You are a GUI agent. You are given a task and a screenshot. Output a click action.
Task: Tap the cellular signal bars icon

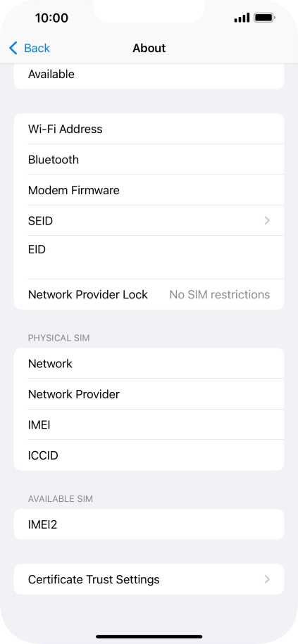pyautogui.click(x=242, y=18)
